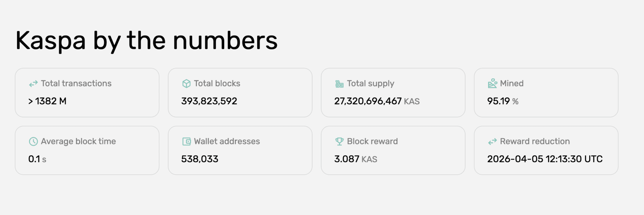Click the mined percentage 95.19
The width and height of the screenshot is (644, 215).
pyautogui.click(x=498, y=101)
